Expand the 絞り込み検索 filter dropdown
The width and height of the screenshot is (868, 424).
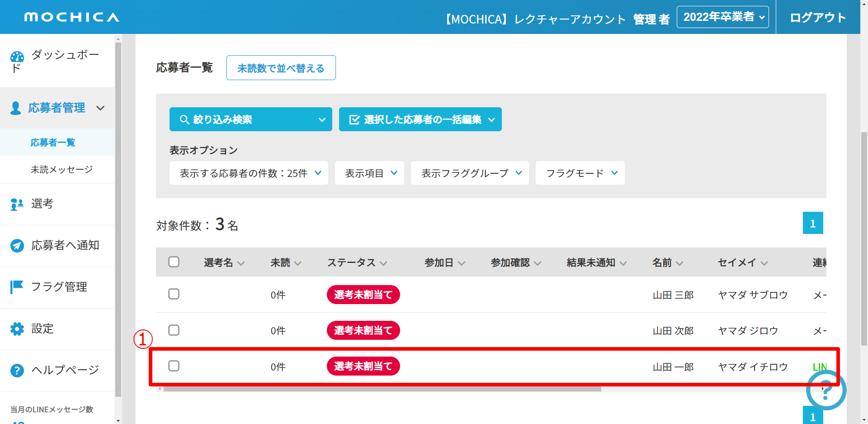[250, 119]
